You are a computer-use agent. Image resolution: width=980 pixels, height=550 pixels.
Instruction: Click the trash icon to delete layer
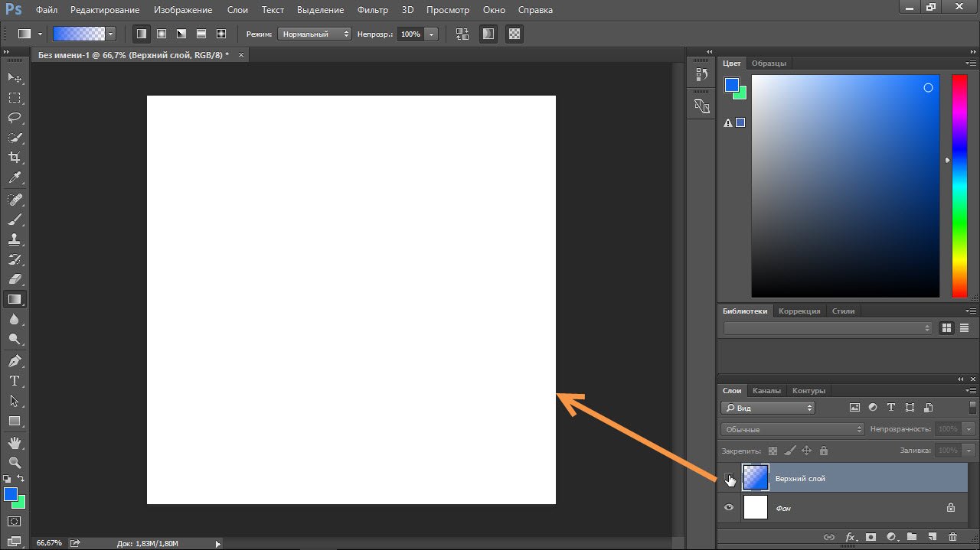tap(952, 538)
